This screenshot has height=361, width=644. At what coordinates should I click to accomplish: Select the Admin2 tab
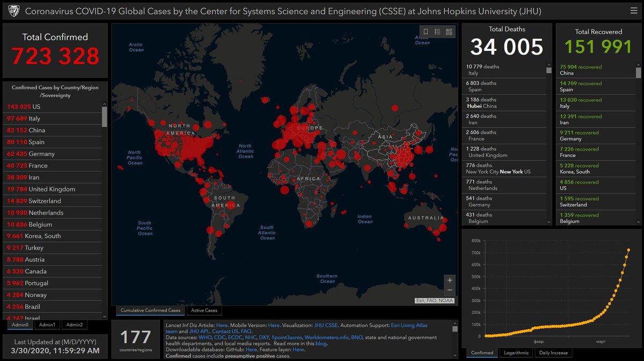click(x=74, y=325)
